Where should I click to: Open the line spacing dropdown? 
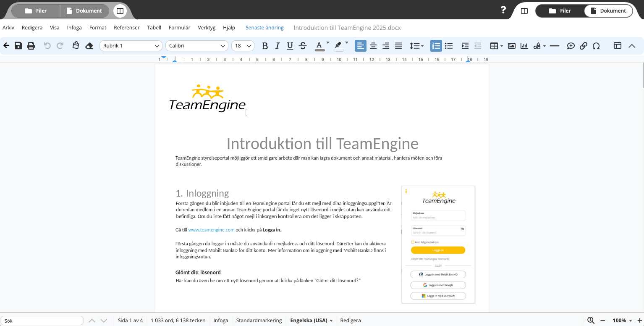pos(417,46)
